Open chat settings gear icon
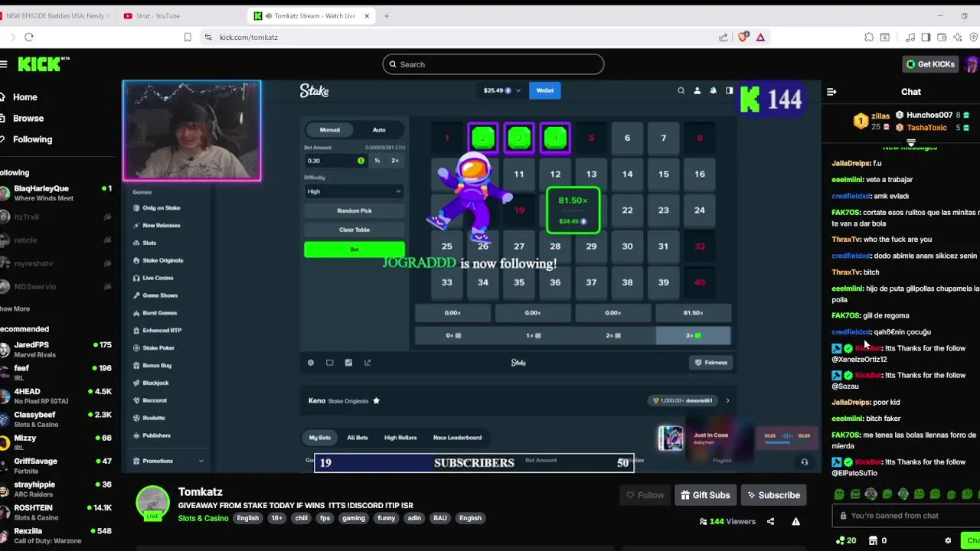 [x=948, y=540]
